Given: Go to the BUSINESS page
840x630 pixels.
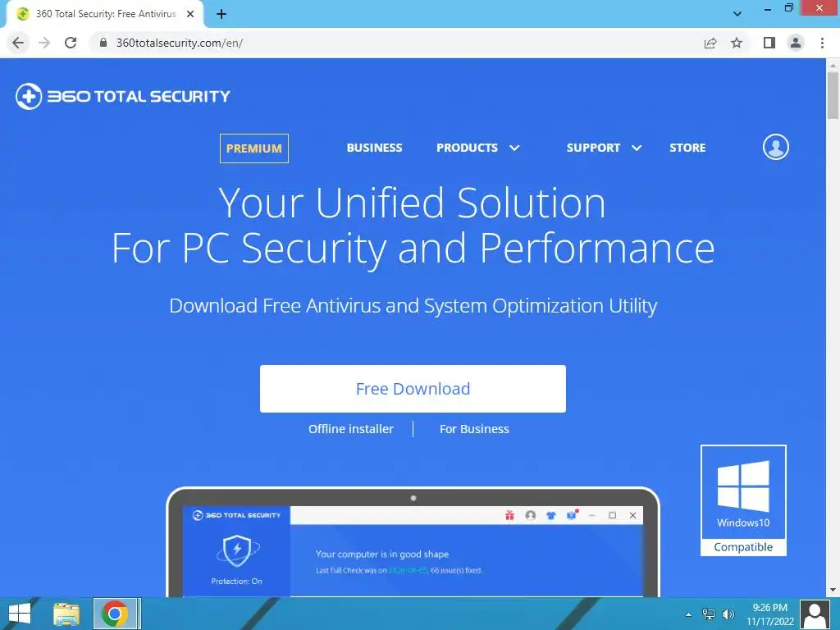Looking at the screenshot, I should click(x=374, y=148).
